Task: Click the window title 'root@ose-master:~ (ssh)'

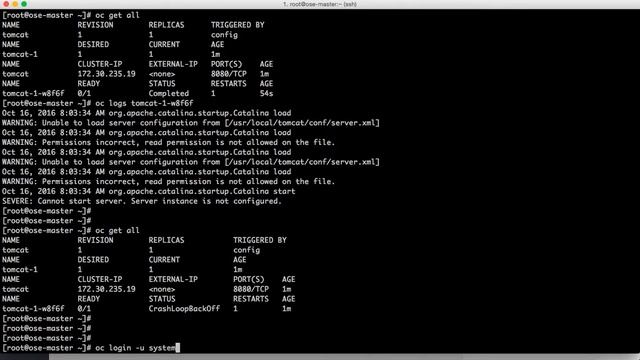Action: (x=320, y=4)
